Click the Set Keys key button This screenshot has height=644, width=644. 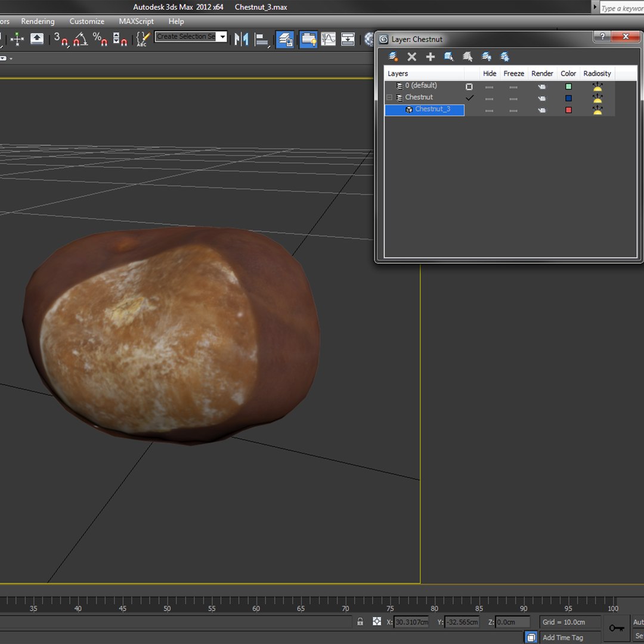coord(616,628)
